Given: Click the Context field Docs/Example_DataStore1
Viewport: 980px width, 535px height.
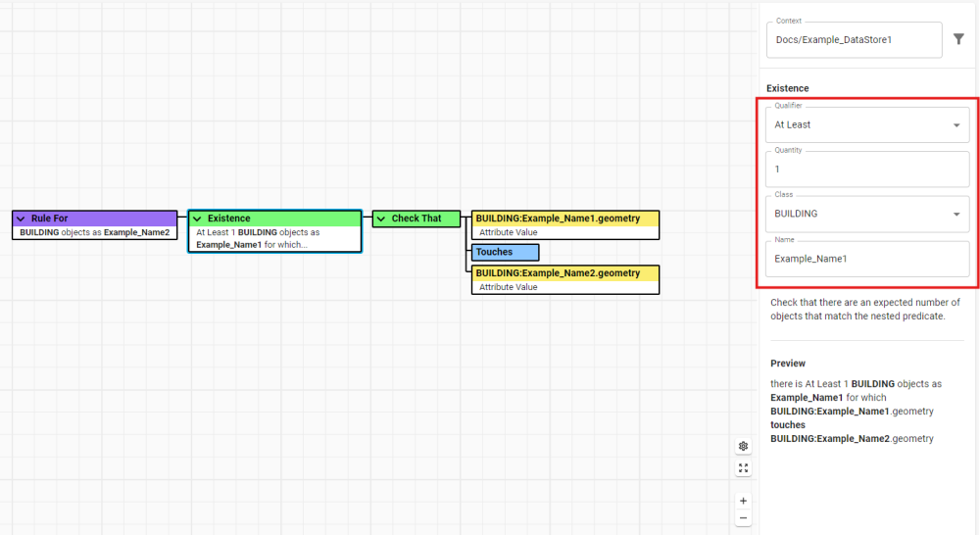Looking at the screenshot, I should (x=854, y=39).
